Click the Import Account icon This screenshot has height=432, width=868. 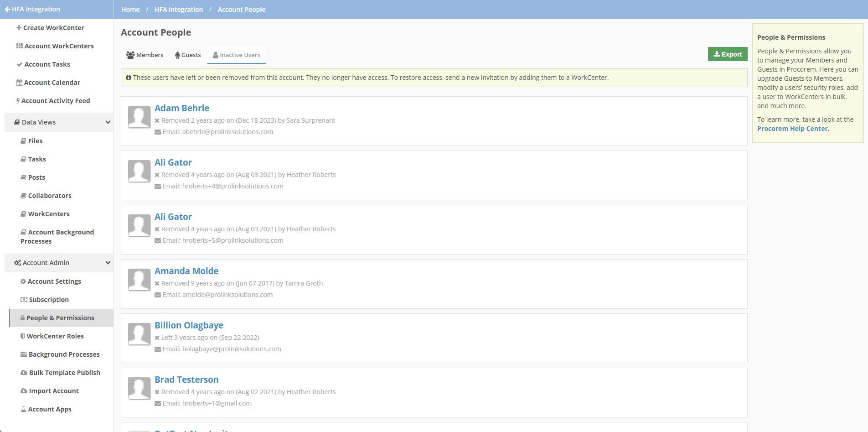tap(23, 391)
